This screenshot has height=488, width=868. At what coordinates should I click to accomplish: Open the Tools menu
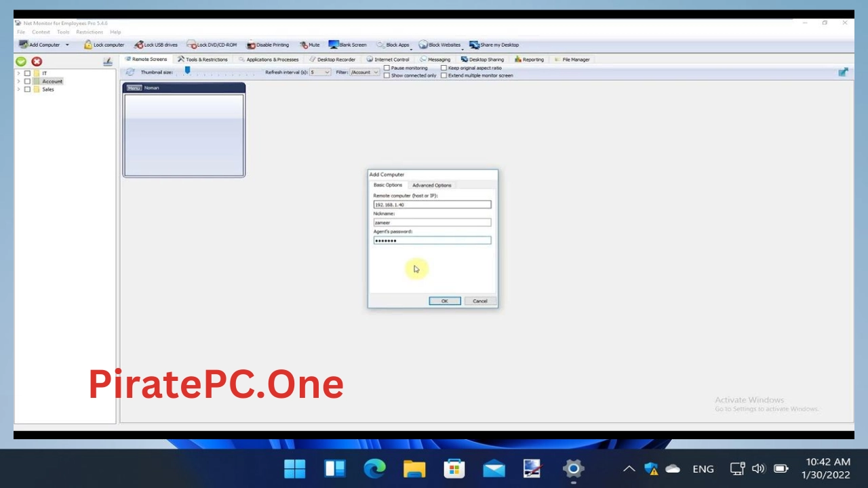point(63,32)
